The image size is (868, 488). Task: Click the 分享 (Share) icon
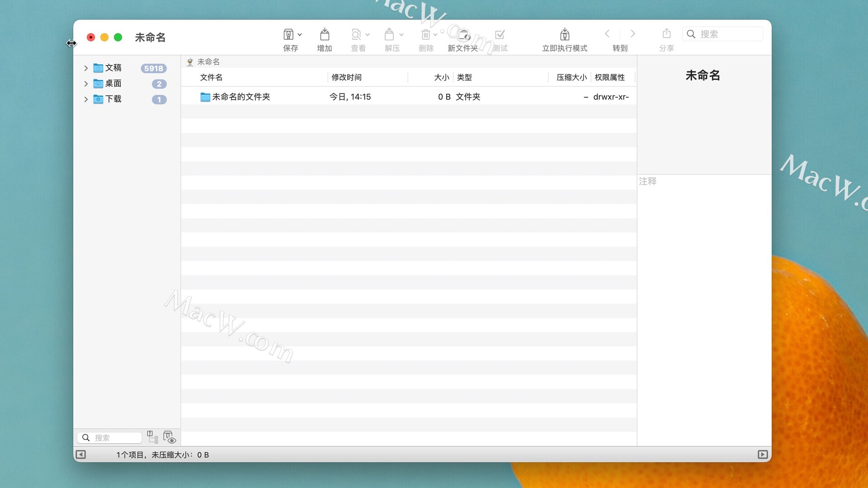click(666, 33)
